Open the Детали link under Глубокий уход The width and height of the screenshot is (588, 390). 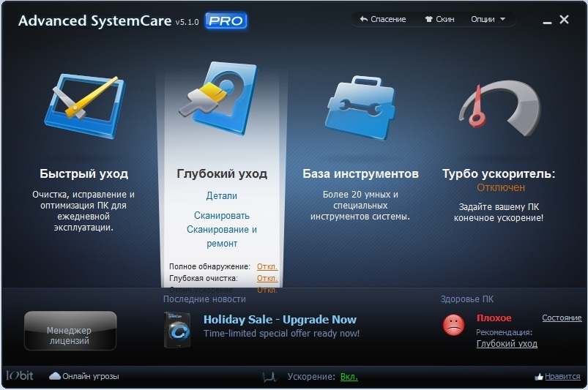coord(222,196)
